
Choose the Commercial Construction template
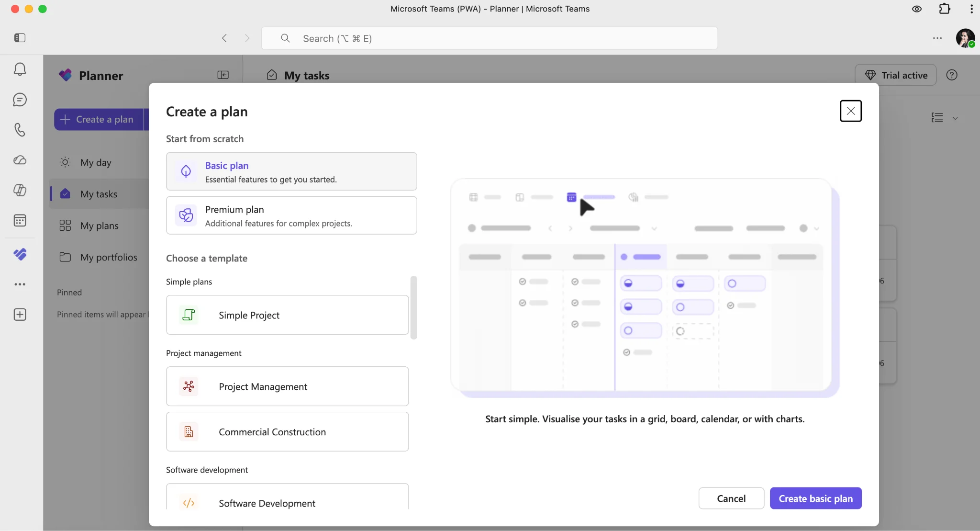click(x=287, y=431)
